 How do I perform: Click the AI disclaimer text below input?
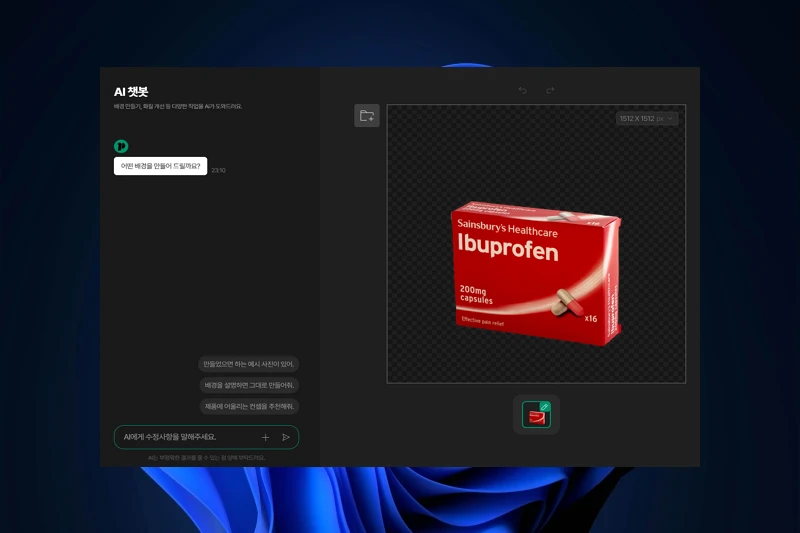(206, 458)
